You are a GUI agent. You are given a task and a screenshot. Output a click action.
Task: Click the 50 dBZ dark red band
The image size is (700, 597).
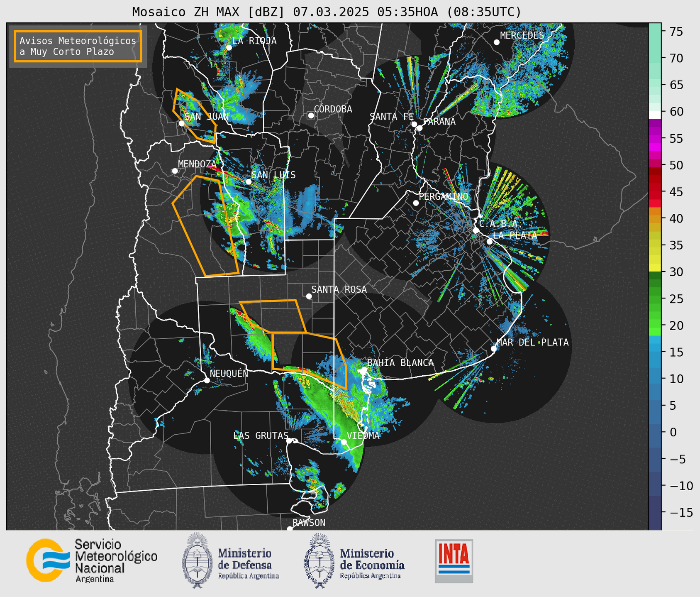click(655, 171)
